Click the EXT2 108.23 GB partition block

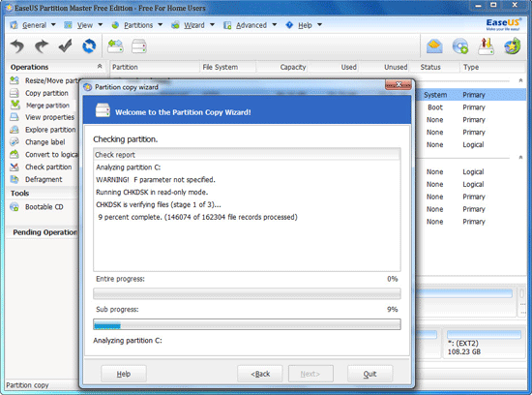tap(484, 344)
